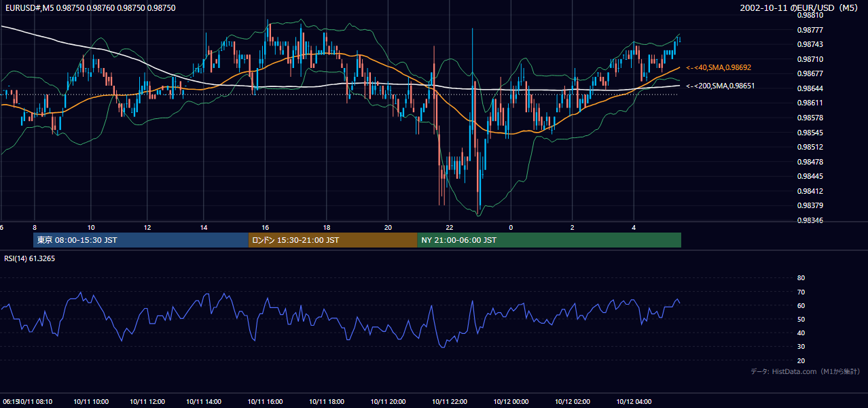
Task: Click the 10/11 20:00 time label
Action: tap(388, 402)
